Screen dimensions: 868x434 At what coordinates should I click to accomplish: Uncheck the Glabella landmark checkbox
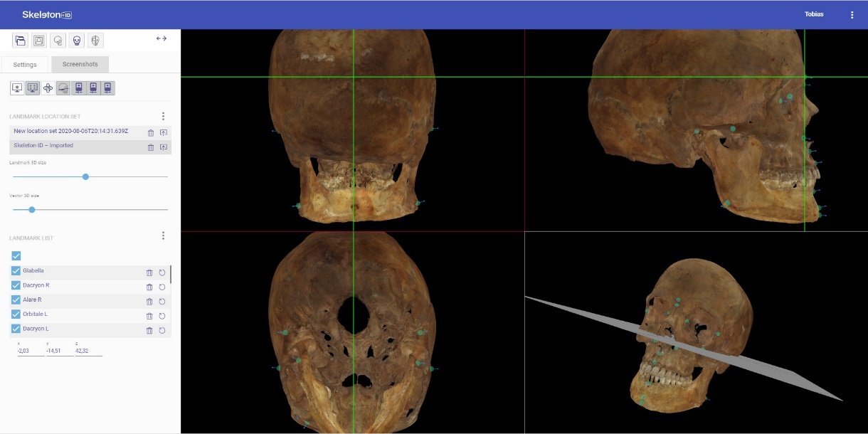tap(16, 271)
